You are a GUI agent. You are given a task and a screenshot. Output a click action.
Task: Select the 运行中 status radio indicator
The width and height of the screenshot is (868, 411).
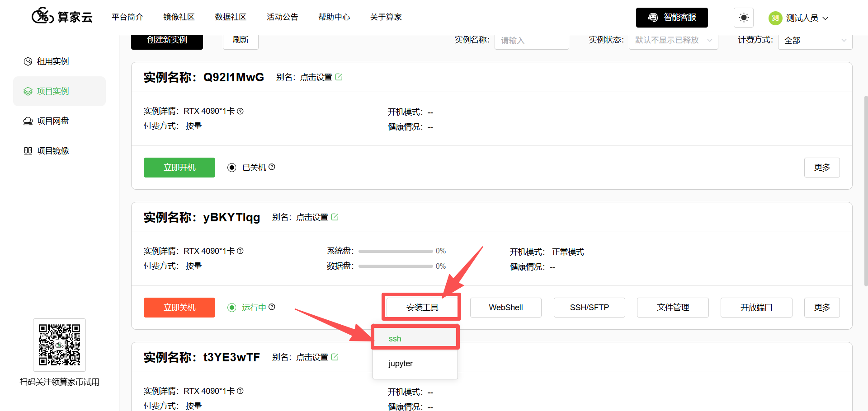point(232,308)
